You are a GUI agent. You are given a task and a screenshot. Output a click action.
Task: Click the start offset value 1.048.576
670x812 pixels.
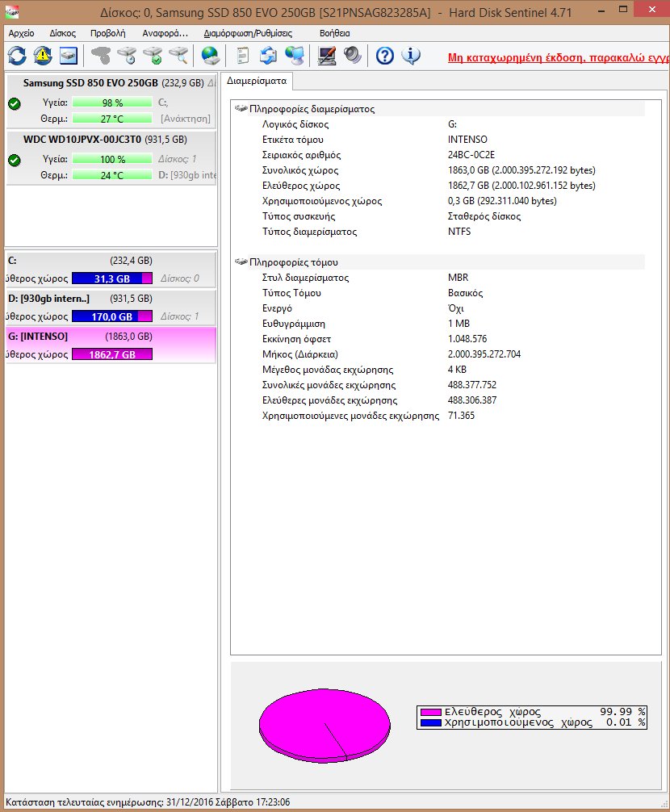(x=467, y=339)
